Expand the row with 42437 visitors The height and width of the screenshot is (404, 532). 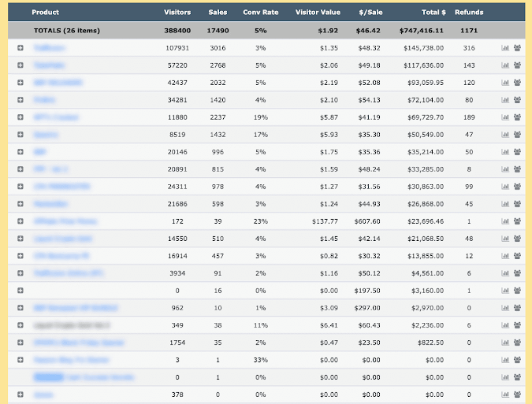click(x=20, y=83)
